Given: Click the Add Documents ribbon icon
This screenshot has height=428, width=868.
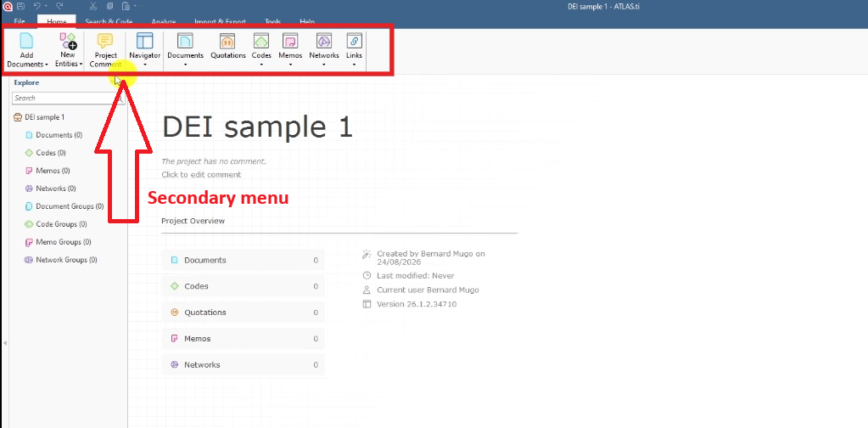Looking at the screenshot, I should [26, 41].
